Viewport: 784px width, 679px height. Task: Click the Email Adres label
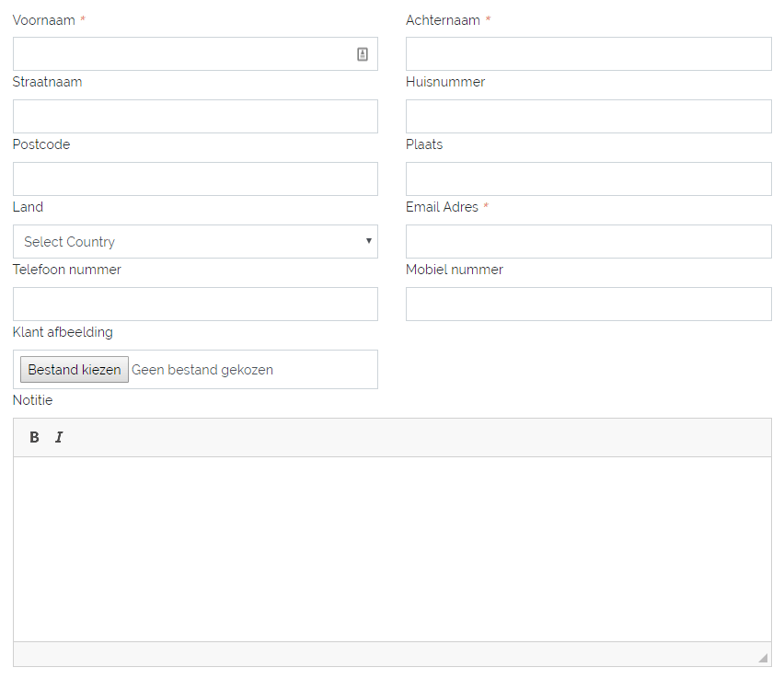442,207
